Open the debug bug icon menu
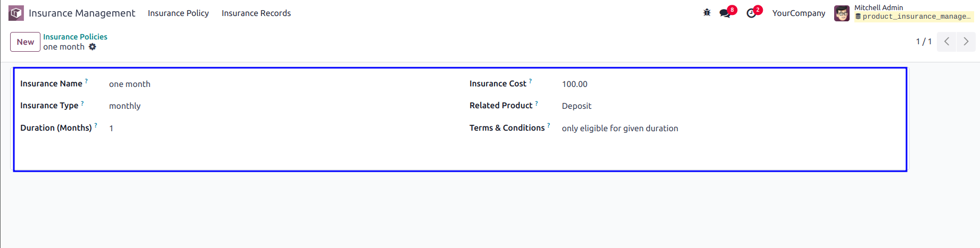The image size is (980, 248). coord(707,13)
